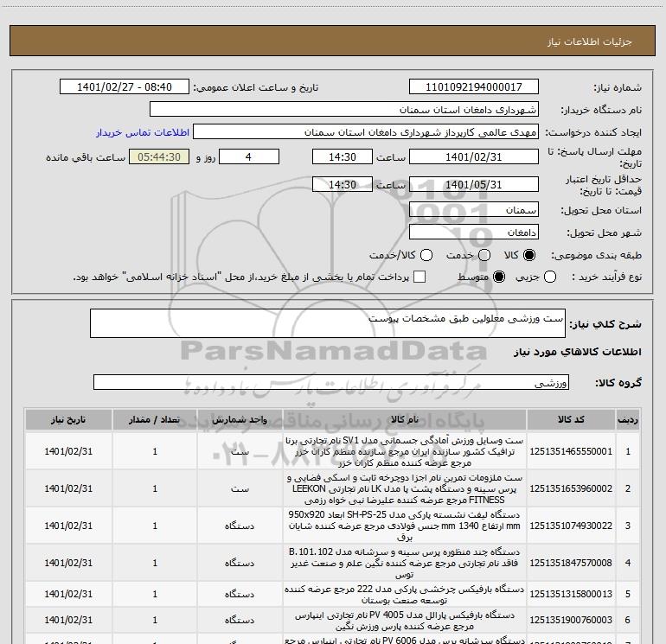Click the B.101.102 press device product name

pyautogui.click(x=405, y=563)
